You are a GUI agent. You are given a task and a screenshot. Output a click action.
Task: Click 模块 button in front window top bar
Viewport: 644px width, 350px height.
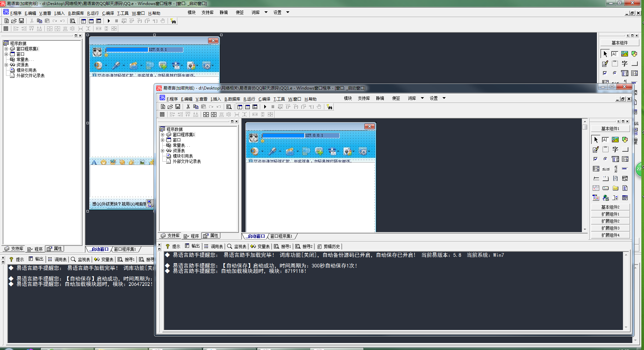click(x=348, y=98)
